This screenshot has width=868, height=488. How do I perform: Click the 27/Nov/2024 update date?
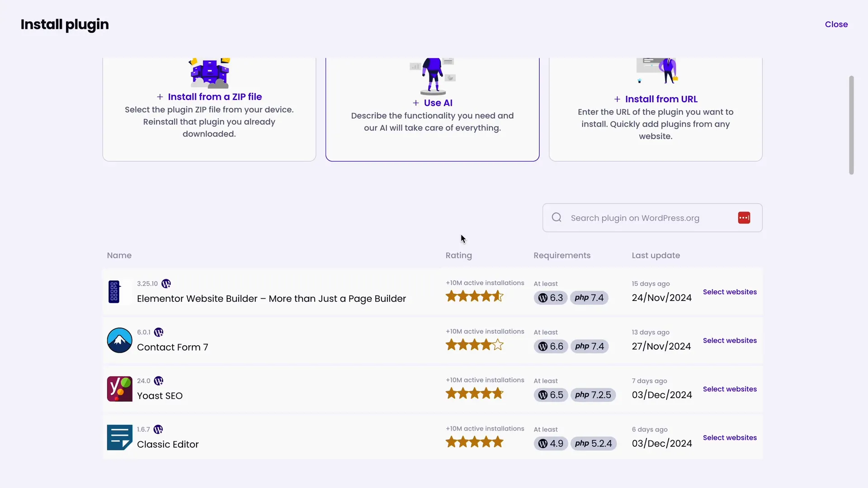661,347
